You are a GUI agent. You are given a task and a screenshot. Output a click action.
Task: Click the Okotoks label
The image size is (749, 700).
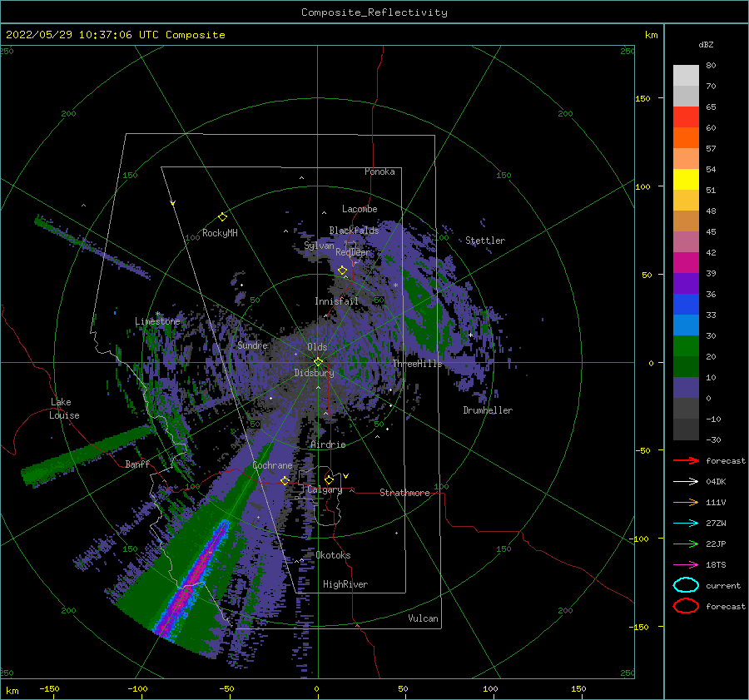pos(333,555)
